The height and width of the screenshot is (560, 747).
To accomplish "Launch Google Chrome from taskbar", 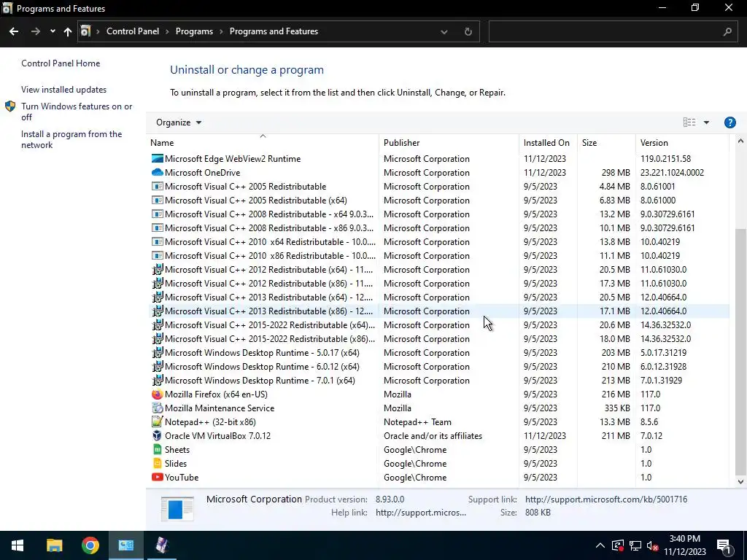I will point(90,545).
